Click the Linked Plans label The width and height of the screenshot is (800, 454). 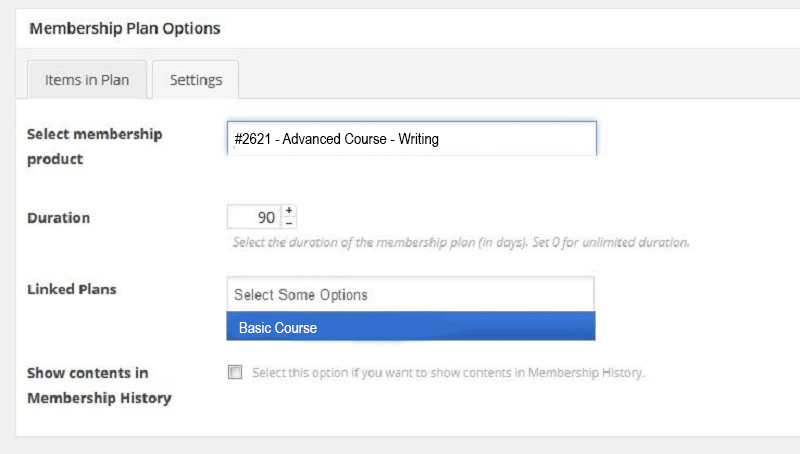point(71,289)
